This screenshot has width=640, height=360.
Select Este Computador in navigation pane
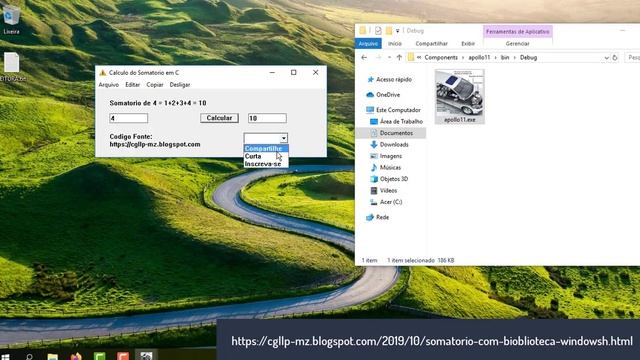393,110
